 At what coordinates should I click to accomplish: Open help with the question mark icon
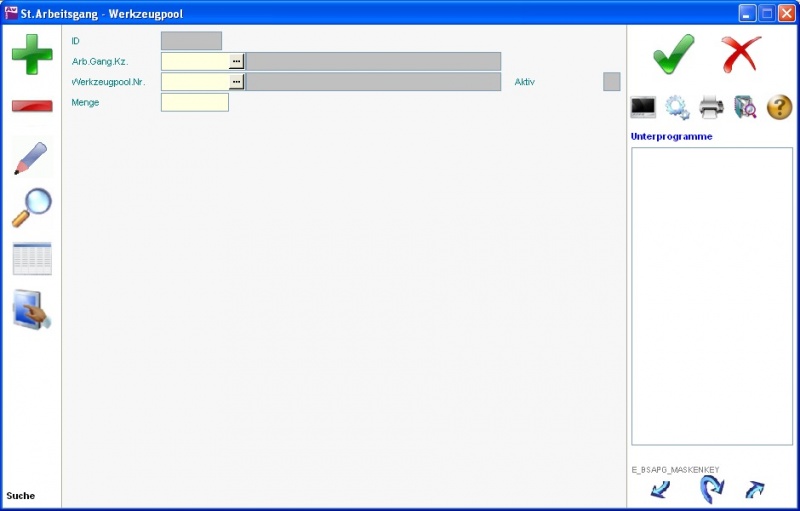click(x=779, y=107)
